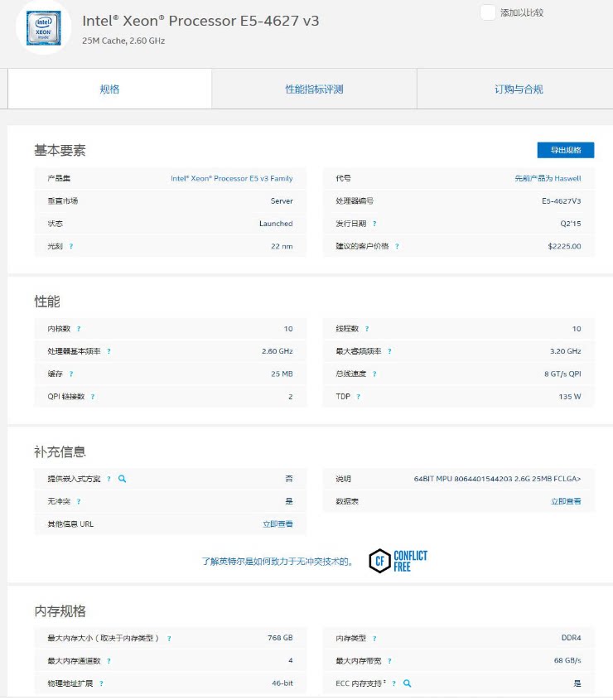
Task: Click help icon next to 无冲突
Action: tap(79, 501)
